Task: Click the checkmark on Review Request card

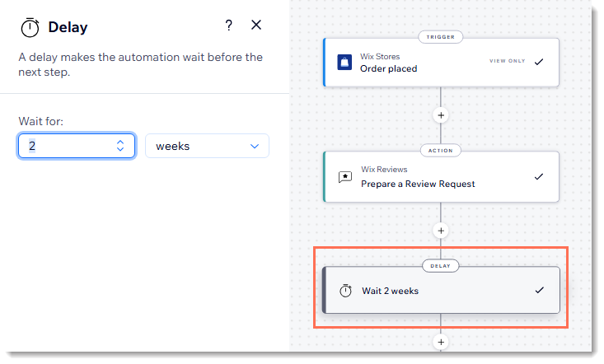Action: tap(539, 176)
